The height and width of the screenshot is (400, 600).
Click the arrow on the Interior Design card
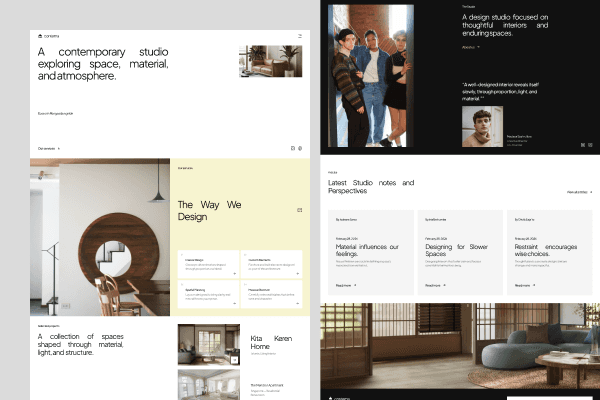click(235, 274)
